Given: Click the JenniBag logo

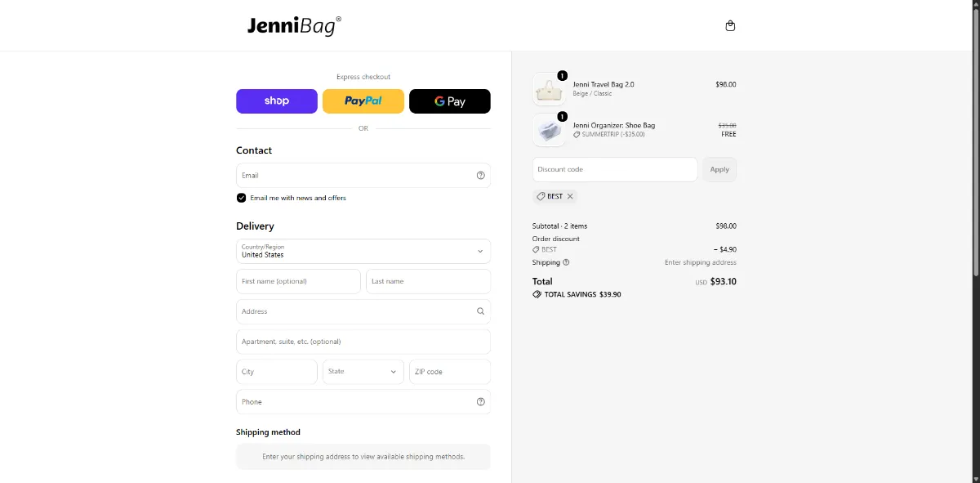Looking at the screenshot, I should 294,25.
